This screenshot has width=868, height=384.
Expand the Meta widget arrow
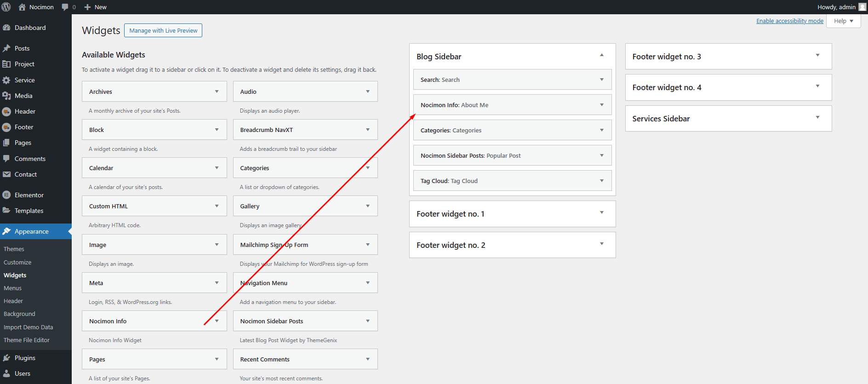217,283
